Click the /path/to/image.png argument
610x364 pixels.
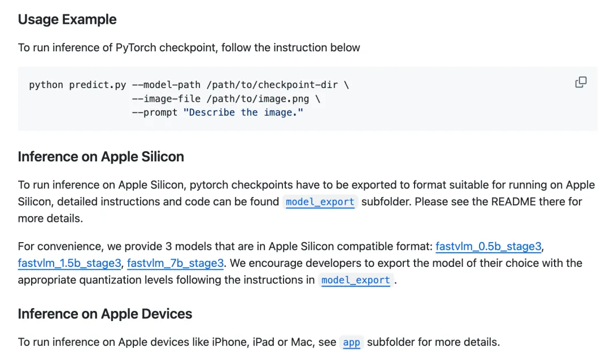pos(258,99)
